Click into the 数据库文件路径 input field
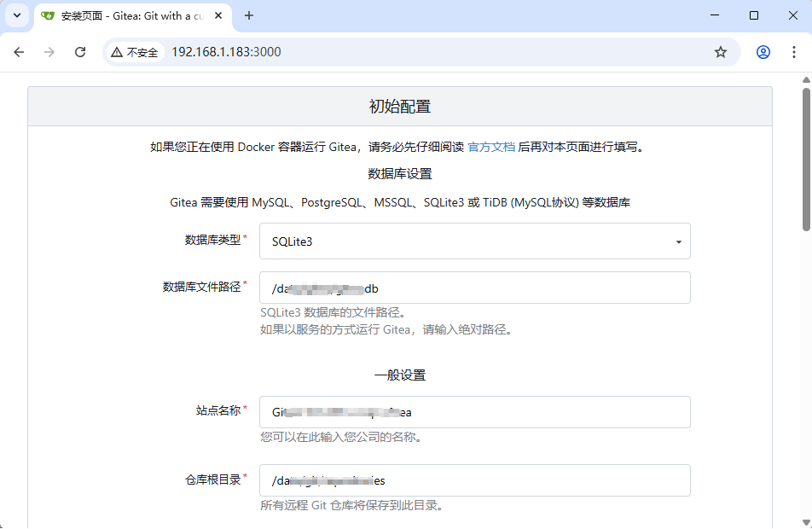This screenshot has width=812, height=529. tap(475, 288)
